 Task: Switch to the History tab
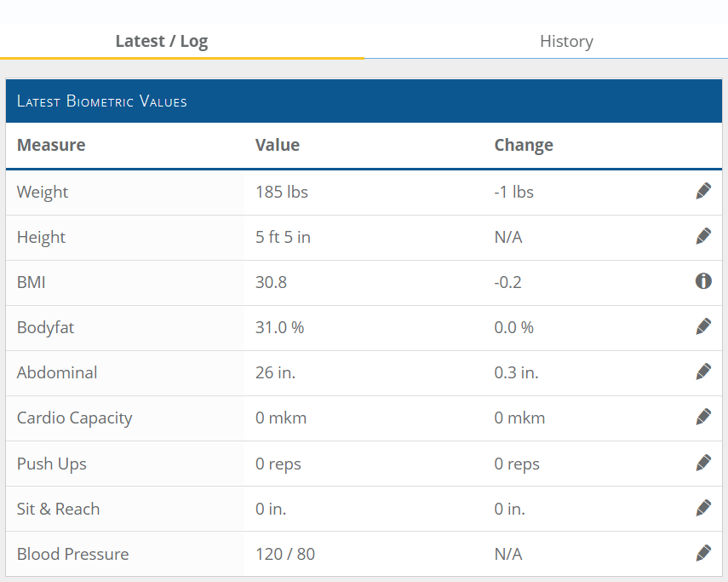(x=566, y=42)
